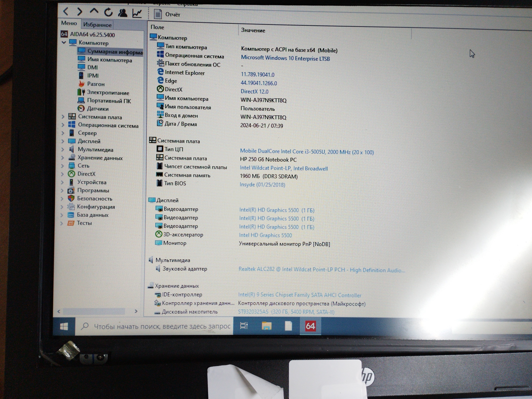The height and width of the screenshot is (399, 532).
Task: Click the Отчёт report button
Action: tap(167, 14)
